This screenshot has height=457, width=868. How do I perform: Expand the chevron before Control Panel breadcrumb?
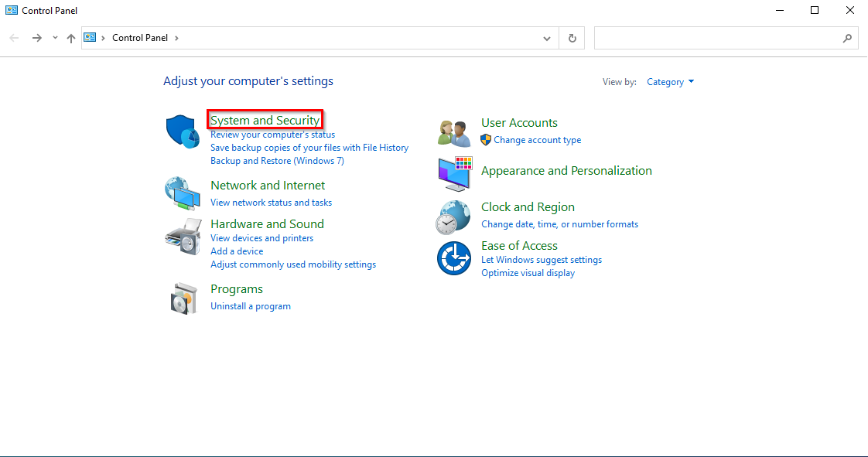click(x=103, y=38)
